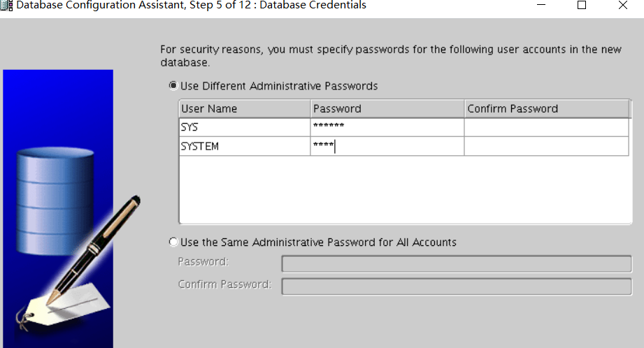Maximize the Database Configuration Assistant window
The image size is (644, 348).
coord(582,6)
